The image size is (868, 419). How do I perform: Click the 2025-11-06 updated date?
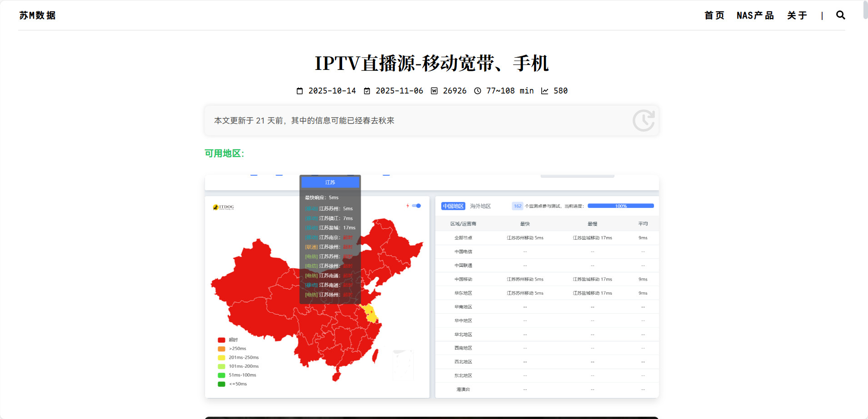(399, 91)
